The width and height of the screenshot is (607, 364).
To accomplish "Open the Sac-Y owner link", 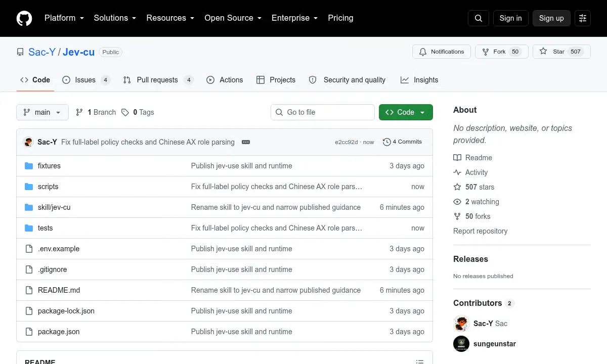I will (x=42, y=52).
